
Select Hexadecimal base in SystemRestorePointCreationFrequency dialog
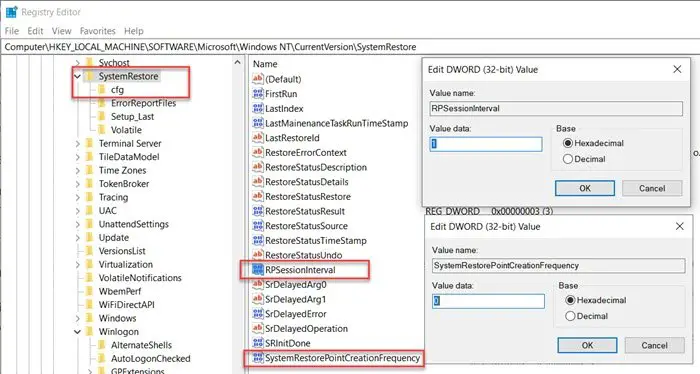tap(570, 300)
